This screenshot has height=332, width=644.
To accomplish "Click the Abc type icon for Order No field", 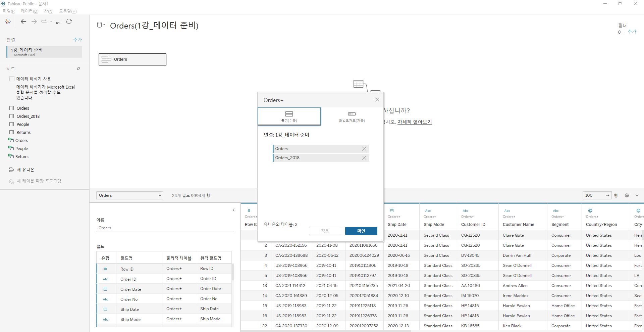I will [106, 299].
